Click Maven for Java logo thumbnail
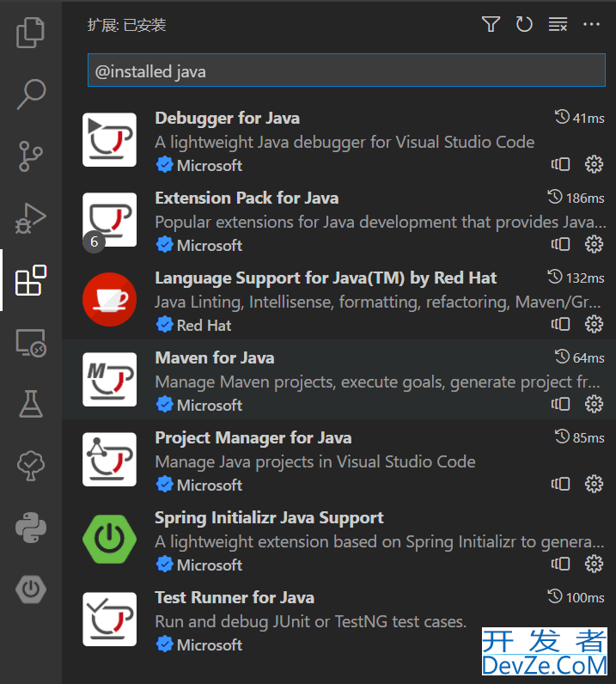Image resolution: width=616 pixels, height=684 pixels. [109, 380]
